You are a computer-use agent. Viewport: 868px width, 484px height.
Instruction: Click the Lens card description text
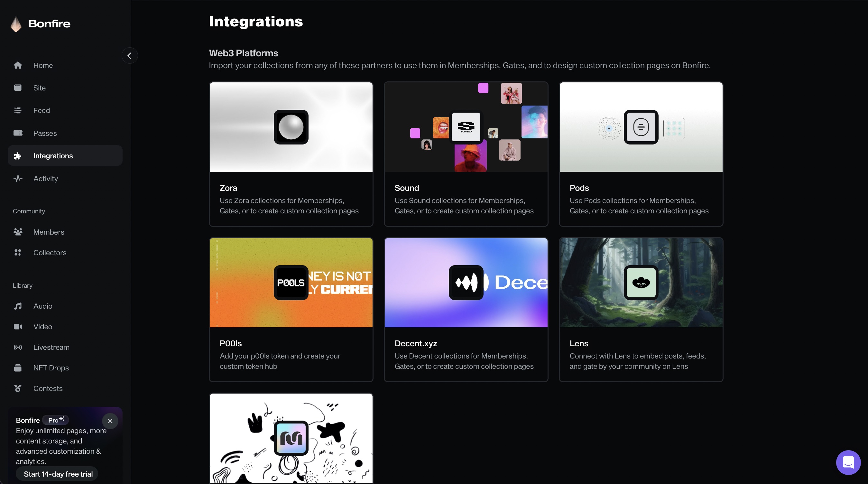tap(637, 361)
